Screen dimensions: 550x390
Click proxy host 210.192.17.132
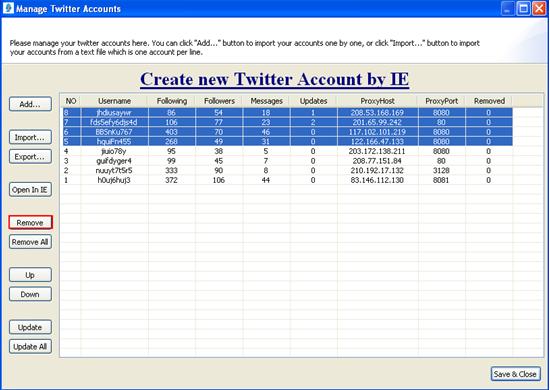pyautogui.click(x=377, y=170)
